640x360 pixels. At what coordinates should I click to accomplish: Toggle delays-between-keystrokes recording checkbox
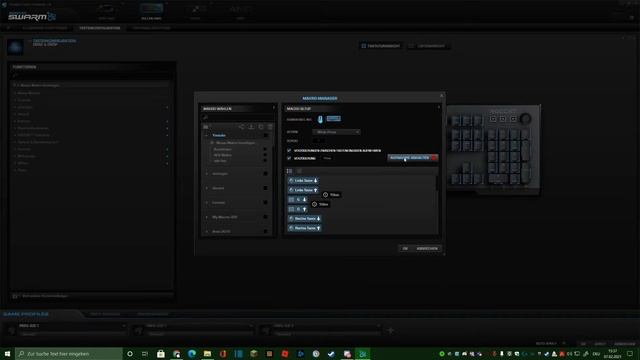[289, 151]
